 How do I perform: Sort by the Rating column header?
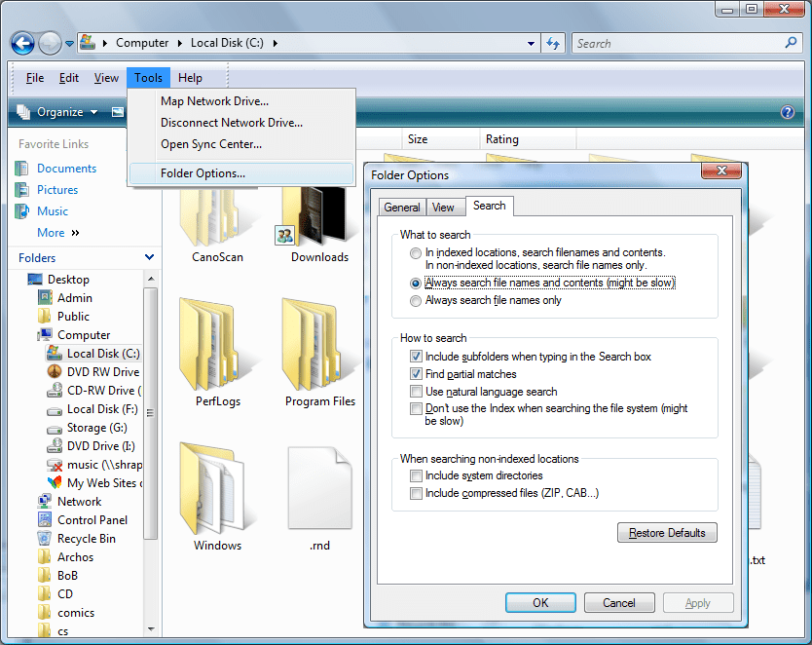coord(527,139)
